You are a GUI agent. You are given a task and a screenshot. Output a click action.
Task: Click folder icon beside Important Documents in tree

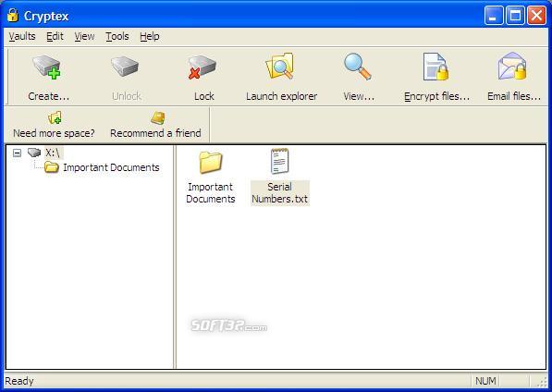click(x=52, y=167)
